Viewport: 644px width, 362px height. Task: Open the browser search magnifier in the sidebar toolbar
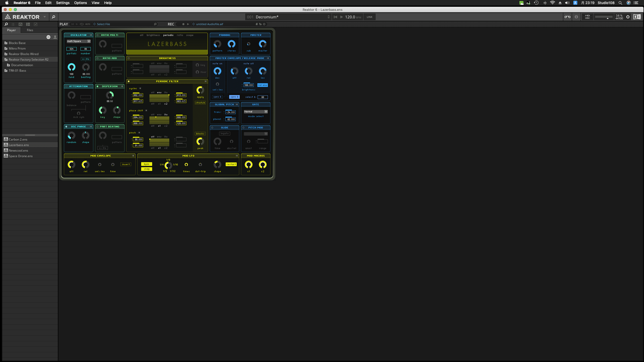point(6,24)
